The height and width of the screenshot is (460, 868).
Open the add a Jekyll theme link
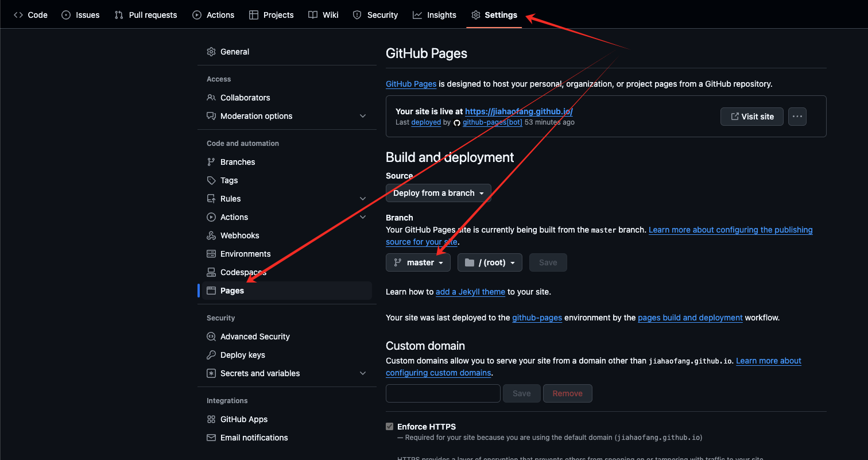[471, 292]
